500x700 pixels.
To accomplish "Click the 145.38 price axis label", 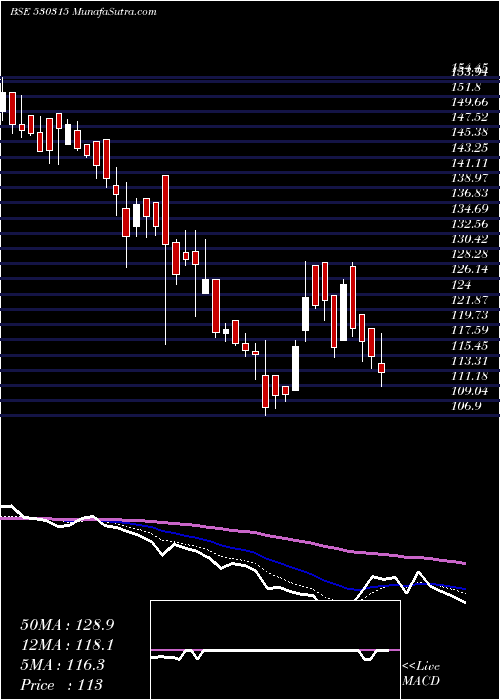I will (469, 133).
